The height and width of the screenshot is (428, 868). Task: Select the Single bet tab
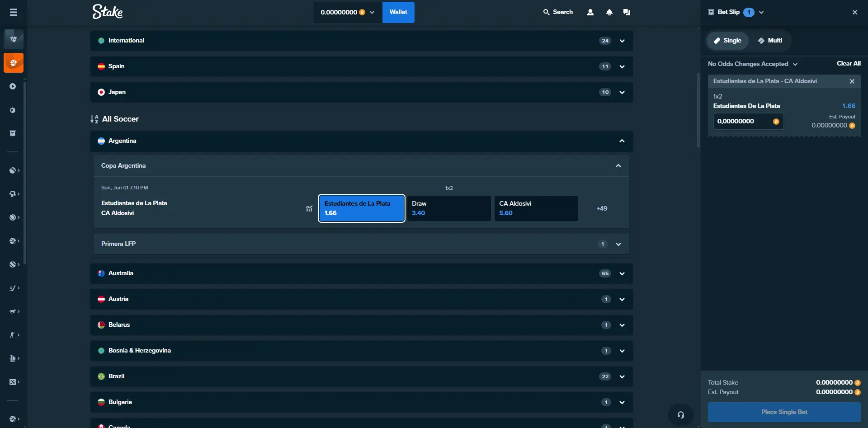point(727,41)
